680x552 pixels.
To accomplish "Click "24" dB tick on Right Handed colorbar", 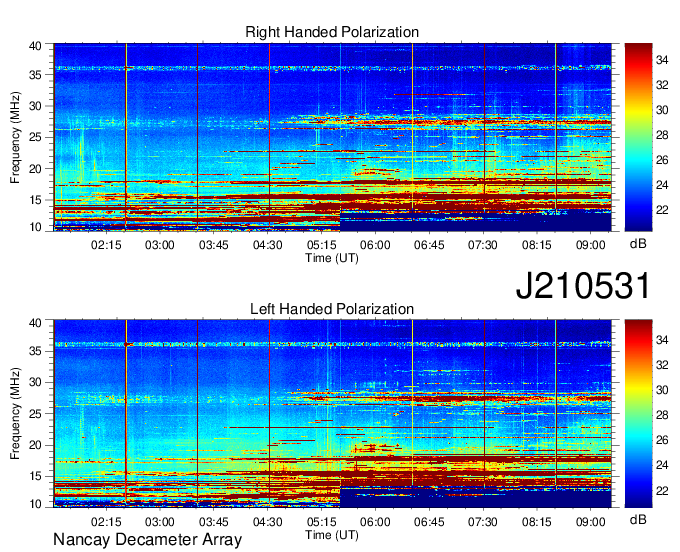I will coord(662,186).
